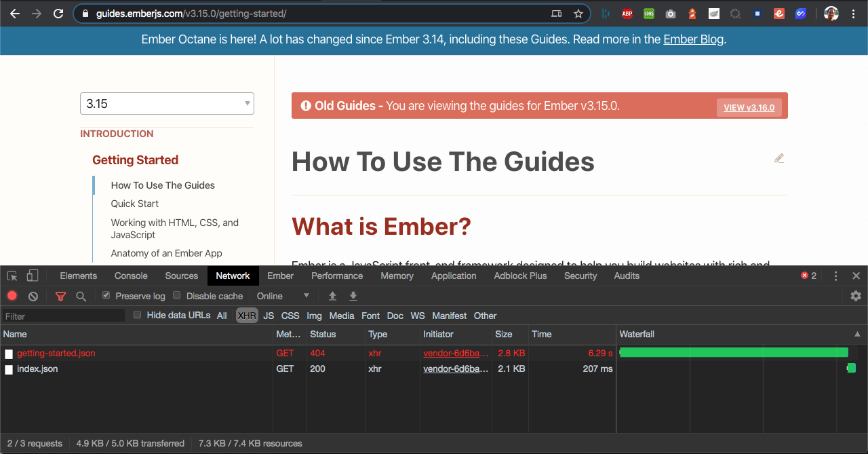Screen dimensions: 868x454
Task: Export HAR file with download arrow icon
Action: click(x=353, y=296)
